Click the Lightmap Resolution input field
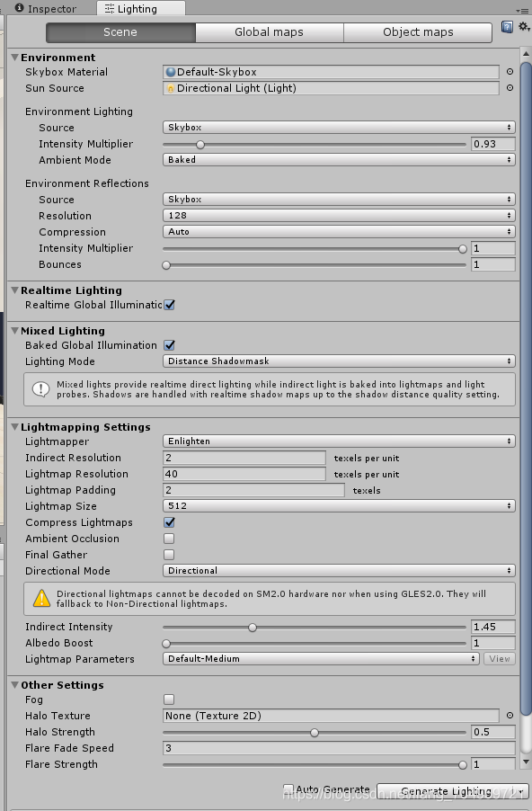 click(244, 474)
